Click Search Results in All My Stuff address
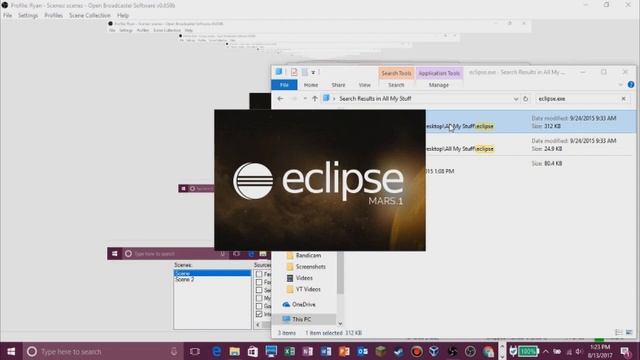The width and height of the screenshot is (640, 360). click(375, 99)
